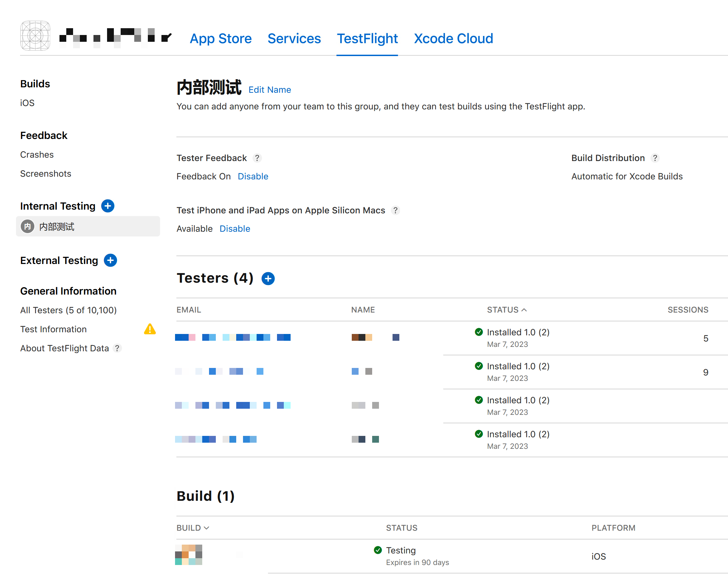Click the plus icon next to External Testing
The height and width of the screenshot is (583, 728).
tap(110, 260)
